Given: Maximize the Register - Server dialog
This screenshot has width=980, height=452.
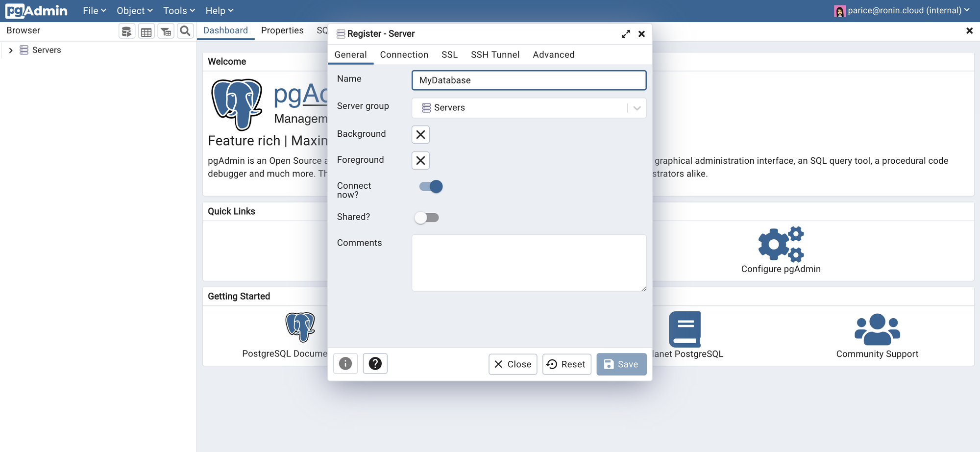Looking at the screenshot, I should [626, 34].
